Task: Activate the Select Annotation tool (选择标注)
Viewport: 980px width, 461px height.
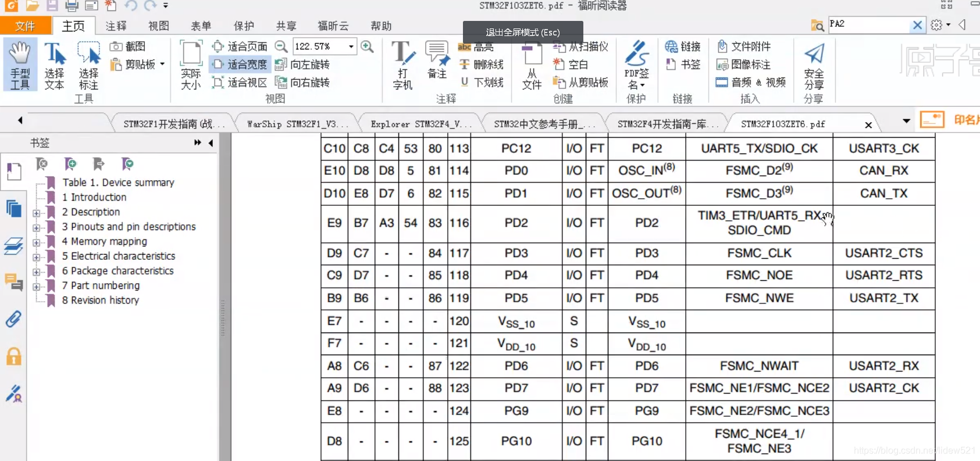Action: 89,65
